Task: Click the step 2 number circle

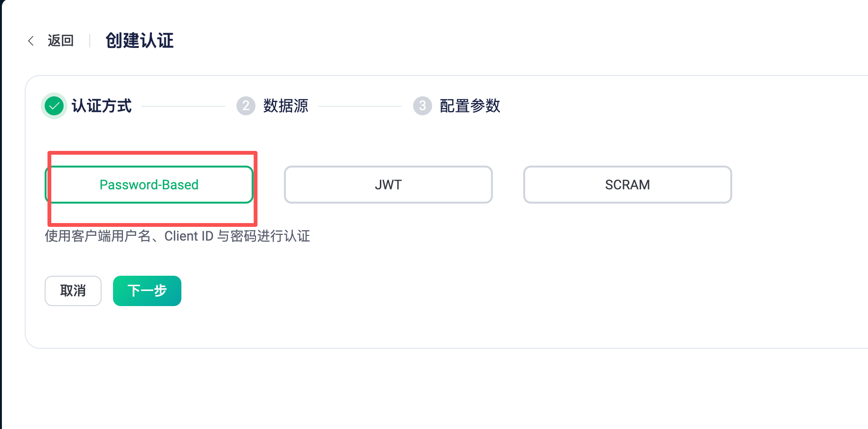Action: point(245,106)
